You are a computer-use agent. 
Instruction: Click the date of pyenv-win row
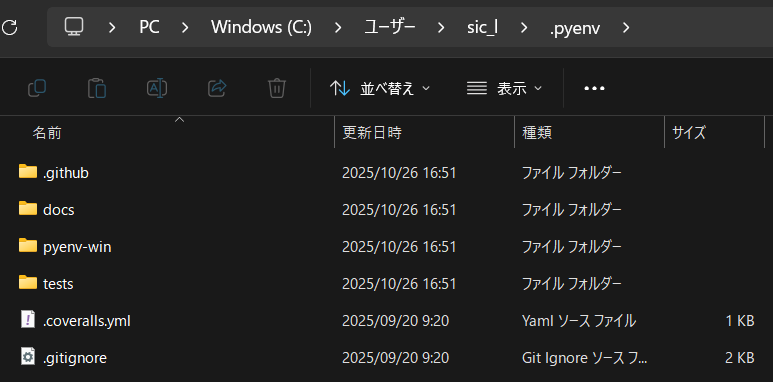point(399,247)
